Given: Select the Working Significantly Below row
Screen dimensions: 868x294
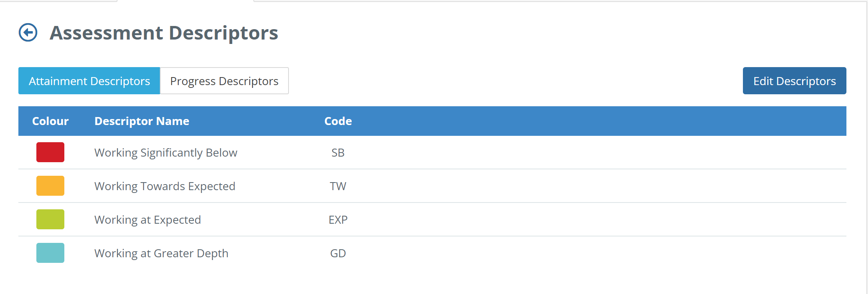Looking at the screenshot, I should pos(432,152).
